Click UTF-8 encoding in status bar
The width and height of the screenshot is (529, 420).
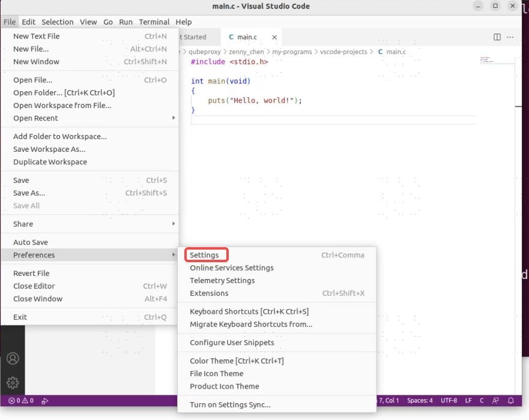pyautogui.click(x=449, y=400)
